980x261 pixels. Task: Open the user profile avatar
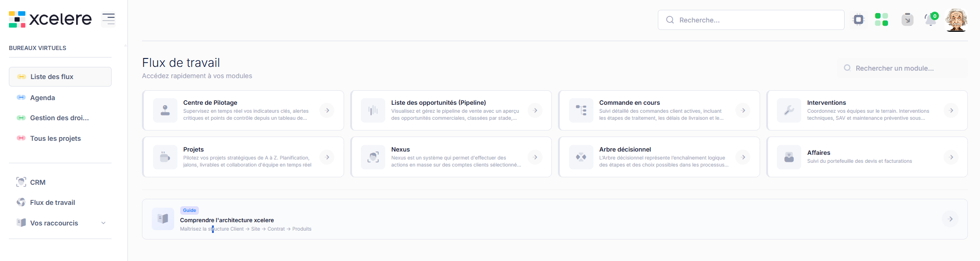(956, 20)
